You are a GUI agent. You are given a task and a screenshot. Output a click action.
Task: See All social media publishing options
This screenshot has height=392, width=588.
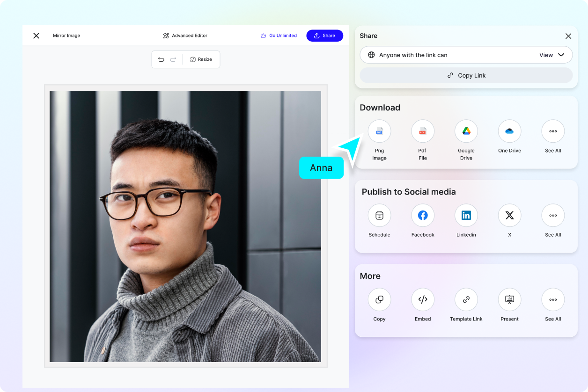553,215
